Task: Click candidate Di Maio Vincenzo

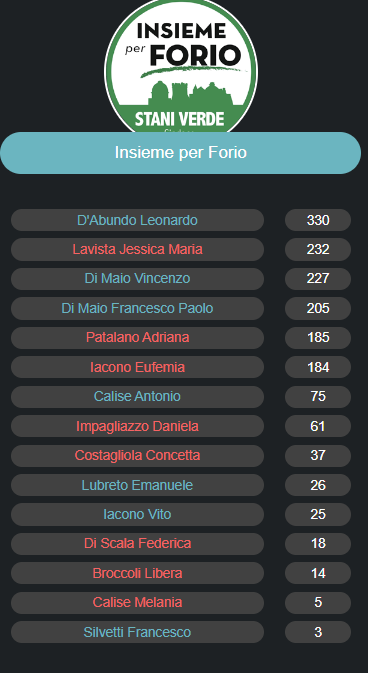Action: 137,279
